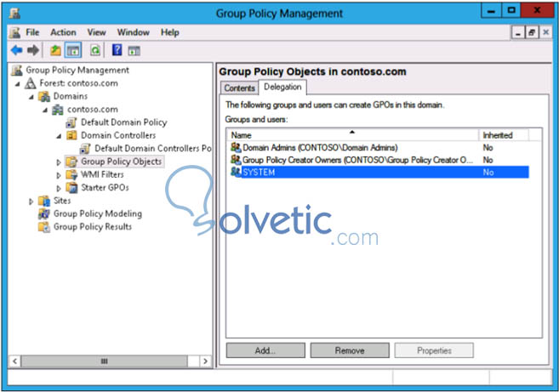This screenshot has height=392, width=559.
Task: Click the WMI Filters folder icon
Action: pyautogui.click(x=71, y=174)
